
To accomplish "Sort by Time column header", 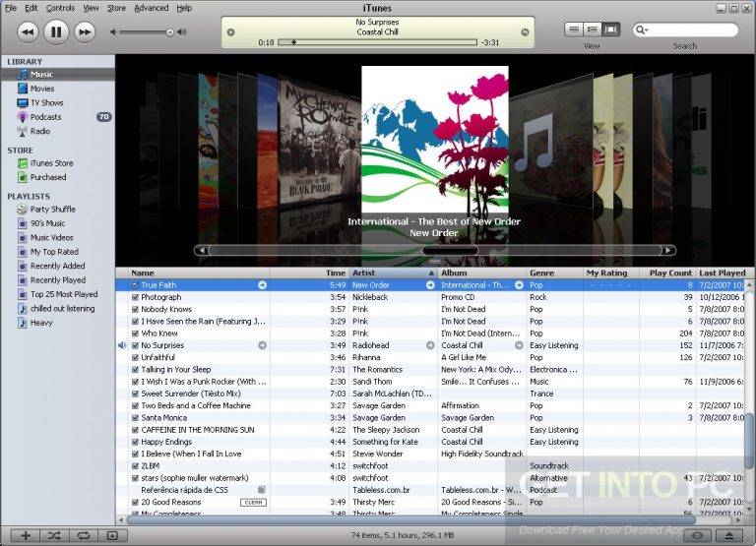I will coord(309,273).
